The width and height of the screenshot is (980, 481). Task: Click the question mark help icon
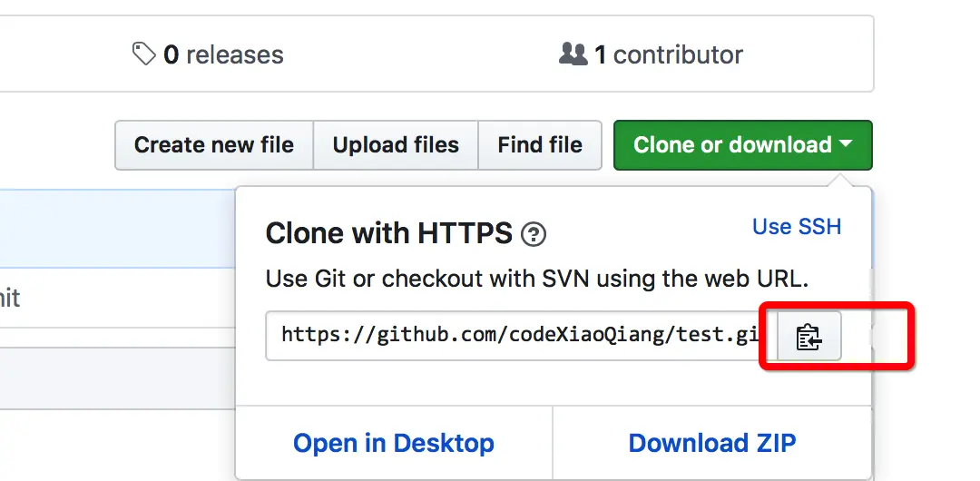[x=534, y=235]
